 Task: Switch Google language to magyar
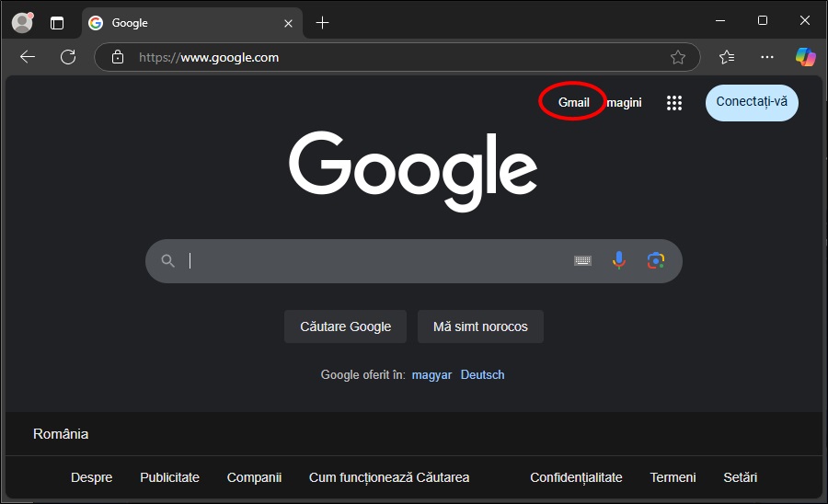click(x=431, y=374)
